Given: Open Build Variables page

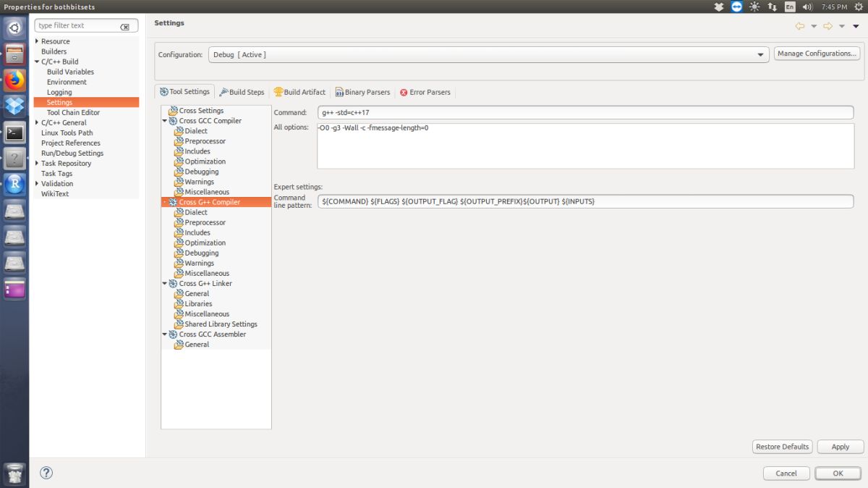Looking at the screenshot, I should (x=70, y=72).
